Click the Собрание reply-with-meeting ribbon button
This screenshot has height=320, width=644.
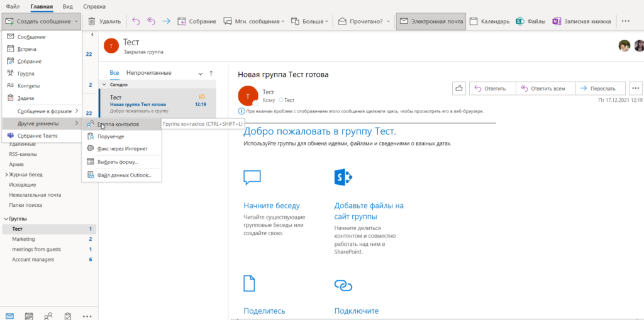197,21
